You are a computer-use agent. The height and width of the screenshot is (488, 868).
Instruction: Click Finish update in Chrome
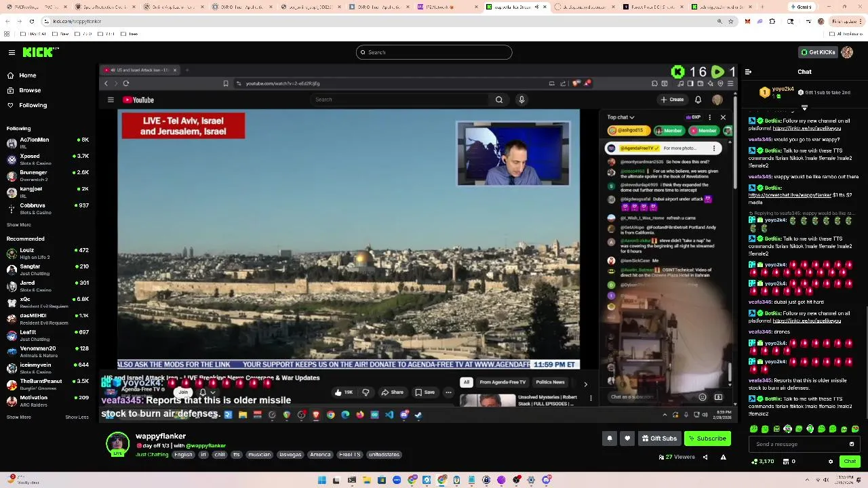846,21
